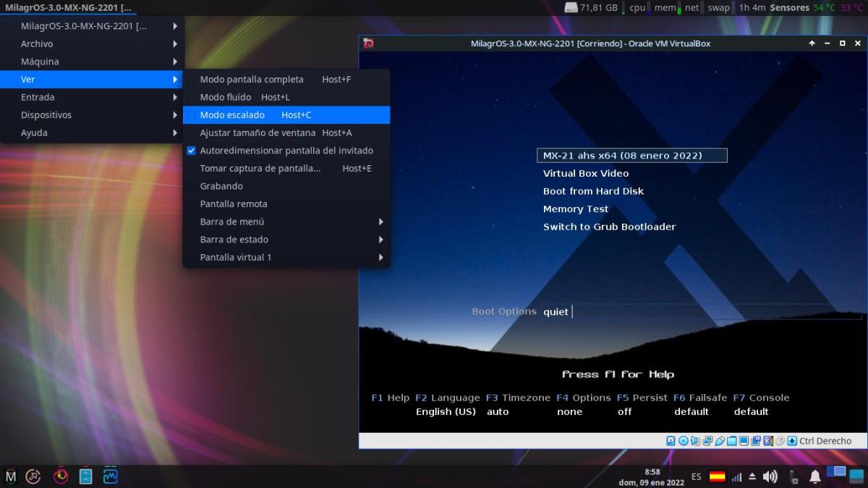Open the notifications bell in the tray

(x=815, y=476)
